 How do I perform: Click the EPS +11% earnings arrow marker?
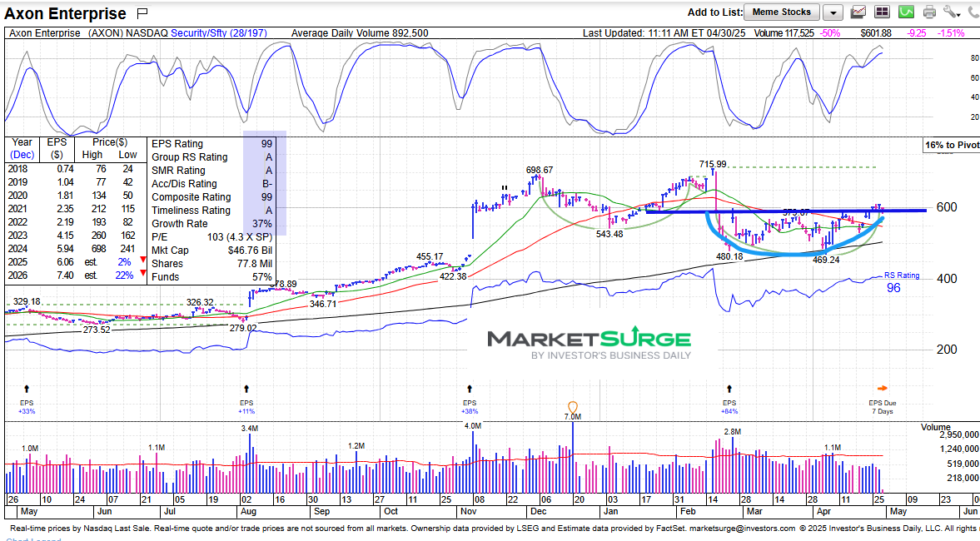pyautogui.click(x=246, y=390)
